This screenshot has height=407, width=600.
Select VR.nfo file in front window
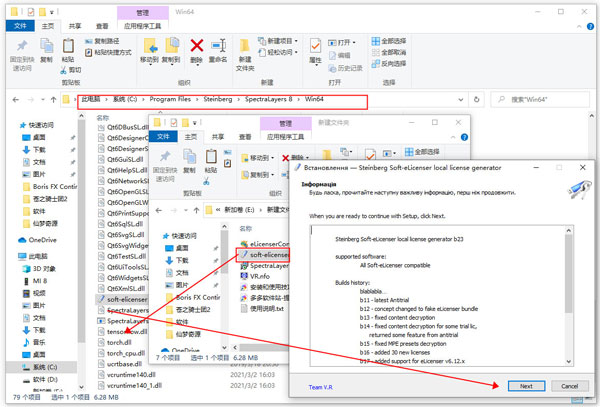coord(255,276)
